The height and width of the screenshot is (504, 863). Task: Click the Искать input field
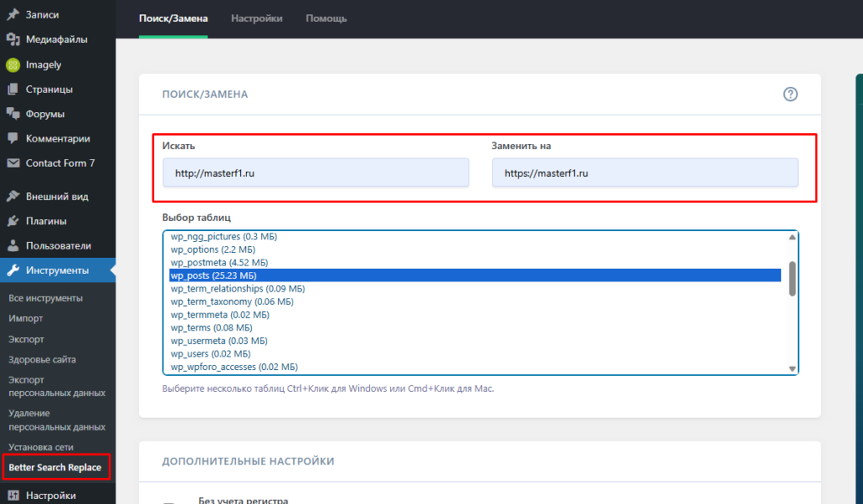tap(316, 173)
